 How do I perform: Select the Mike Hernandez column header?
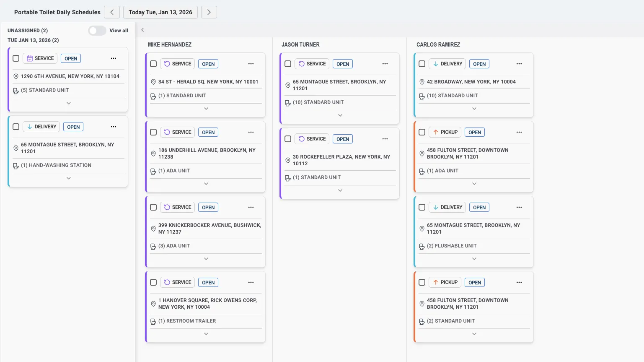pos(170,44)
